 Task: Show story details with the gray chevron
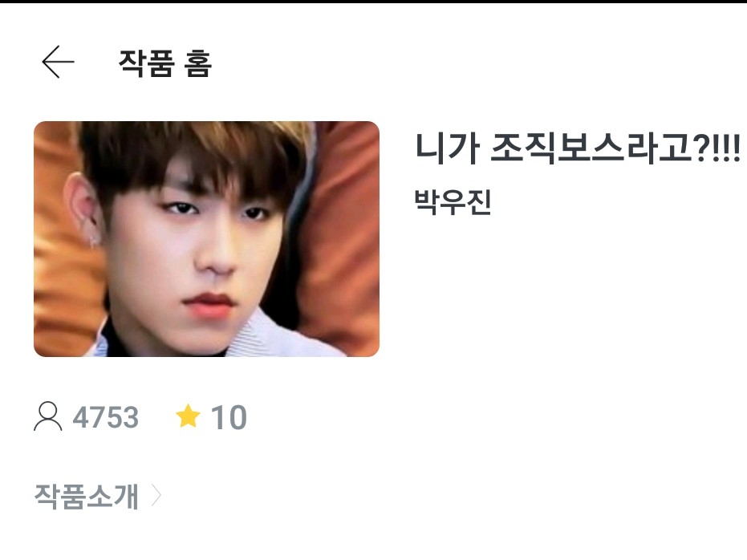pyautogui.click(x=156, y=496)
